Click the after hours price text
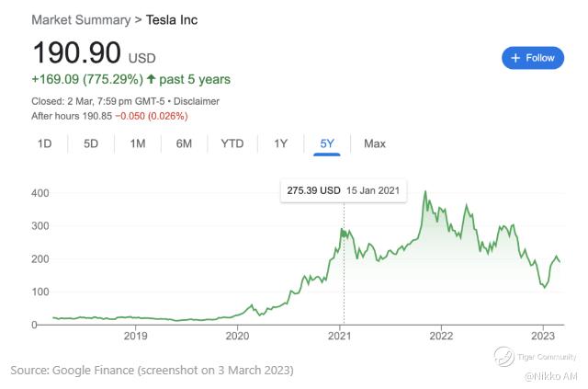Viewport: 588px width, 389px height. click(109, 116)
